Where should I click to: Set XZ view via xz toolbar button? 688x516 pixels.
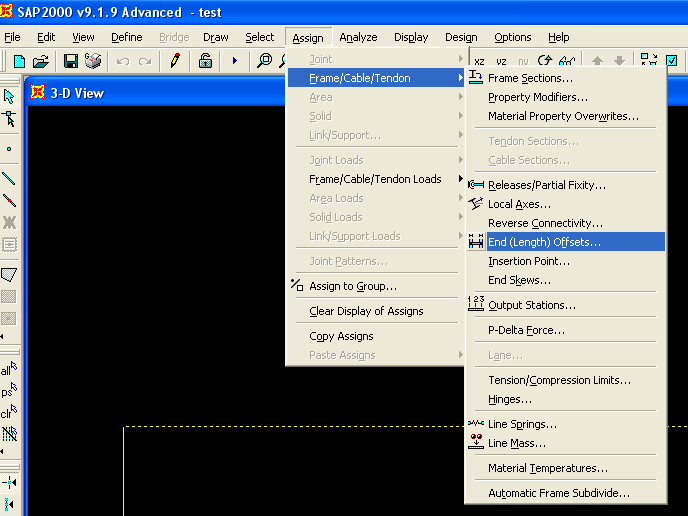480,61
